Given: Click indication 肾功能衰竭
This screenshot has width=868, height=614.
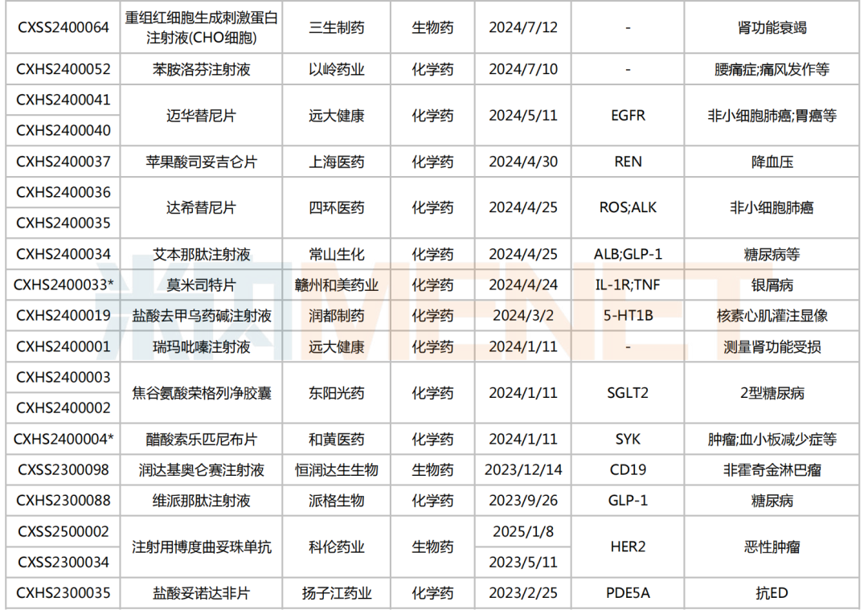Looking at the screenshot, I should point(772,27).
